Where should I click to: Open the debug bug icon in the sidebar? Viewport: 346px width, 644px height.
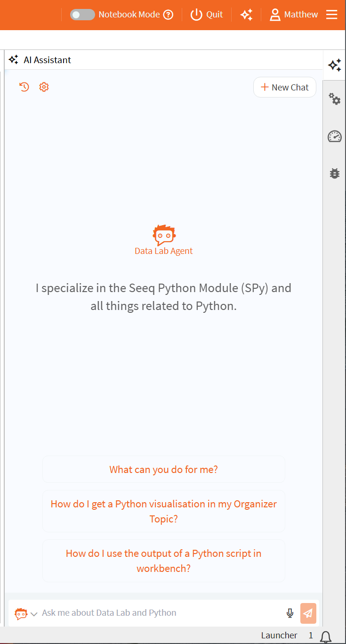(334, 173)
